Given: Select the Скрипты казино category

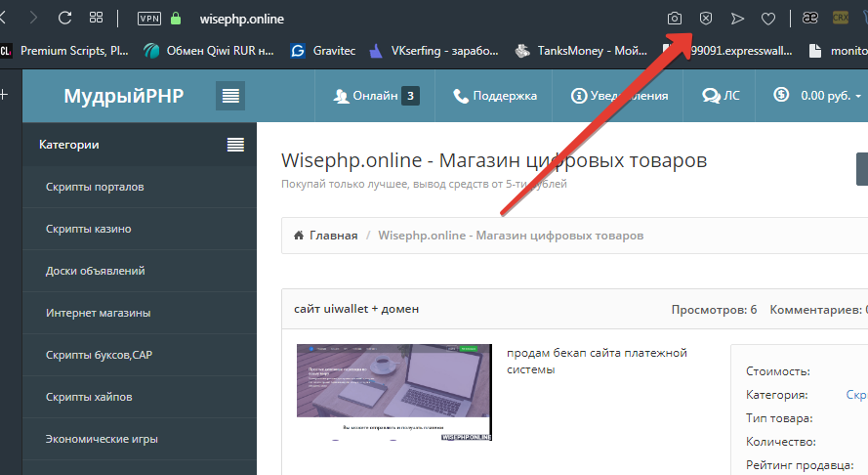Looking at the screenshot, I should tap(89, 229).
